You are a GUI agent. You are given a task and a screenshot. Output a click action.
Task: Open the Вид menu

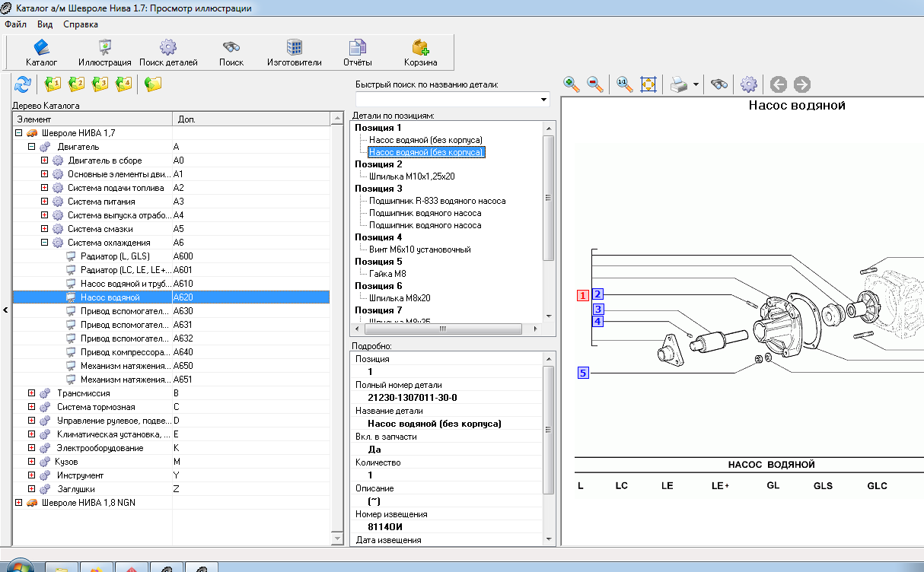click(x=45, y=24)
